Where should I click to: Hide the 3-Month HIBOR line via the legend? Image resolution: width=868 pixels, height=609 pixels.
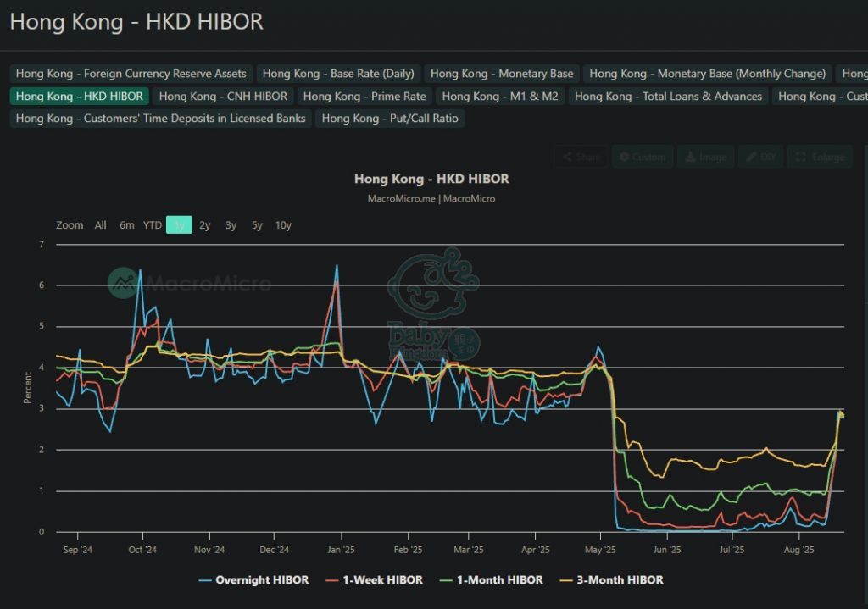click(x=613, y=580)
